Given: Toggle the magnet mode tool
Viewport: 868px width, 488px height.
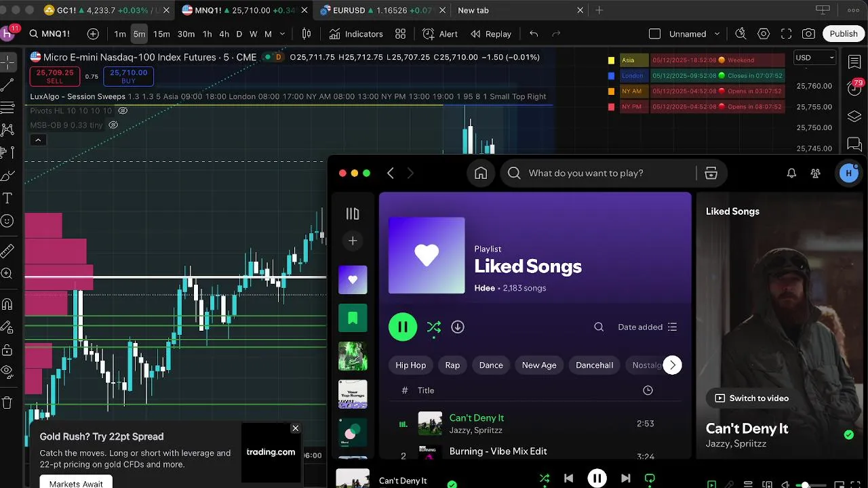Looking at the screenshot, I should (7, 304).
